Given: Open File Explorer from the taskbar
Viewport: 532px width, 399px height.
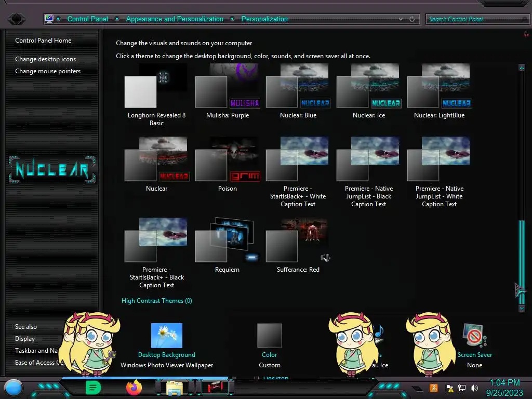Looking at the screenshot, I should 175,388.
